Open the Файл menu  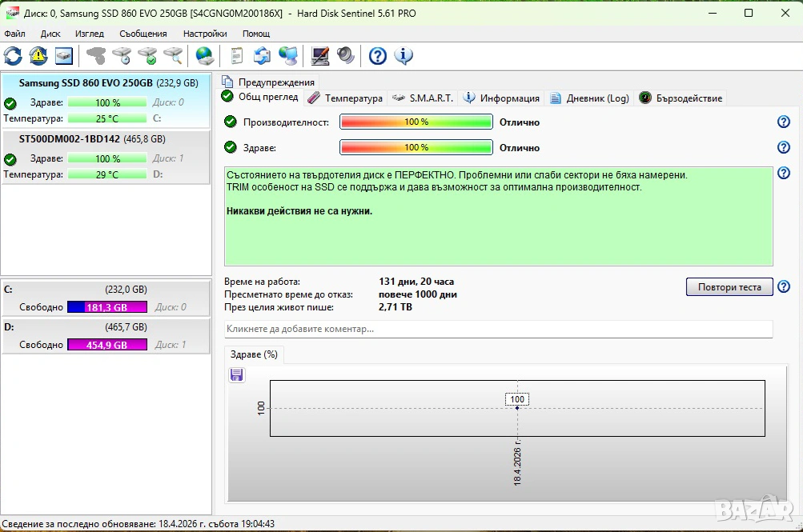click(14, 34)
